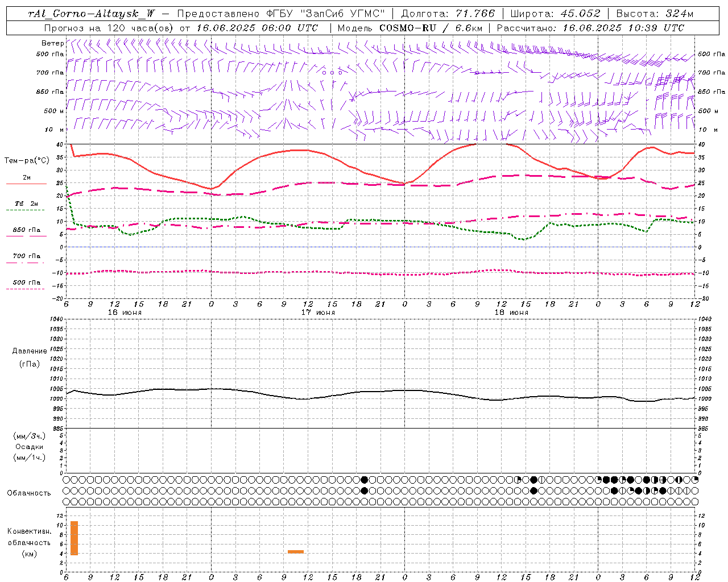Image resolution: width=728 pixels, height=582 pixels.
Task: Click the 18 июня date label
Action: click(511, 313)
